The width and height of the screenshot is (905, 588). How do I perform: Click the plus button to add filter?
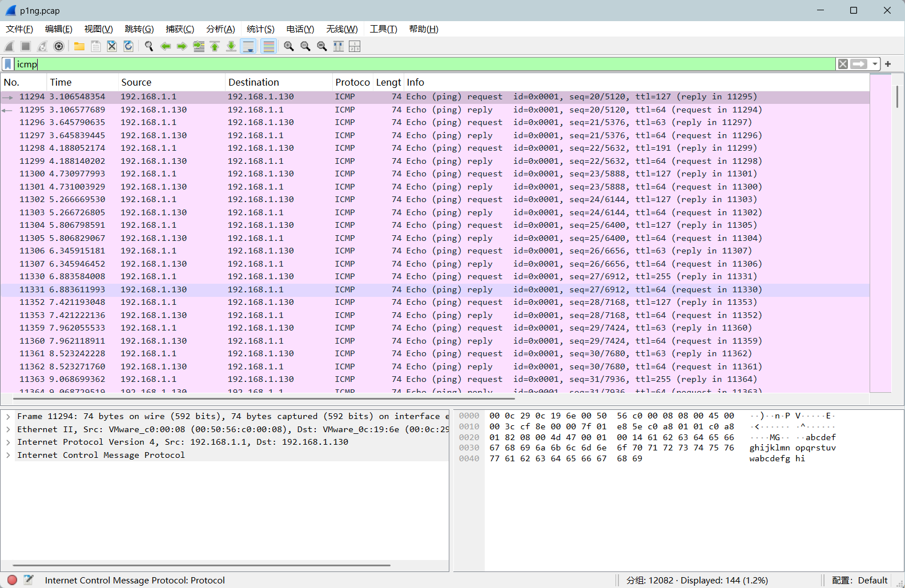(x=888, y=64)
